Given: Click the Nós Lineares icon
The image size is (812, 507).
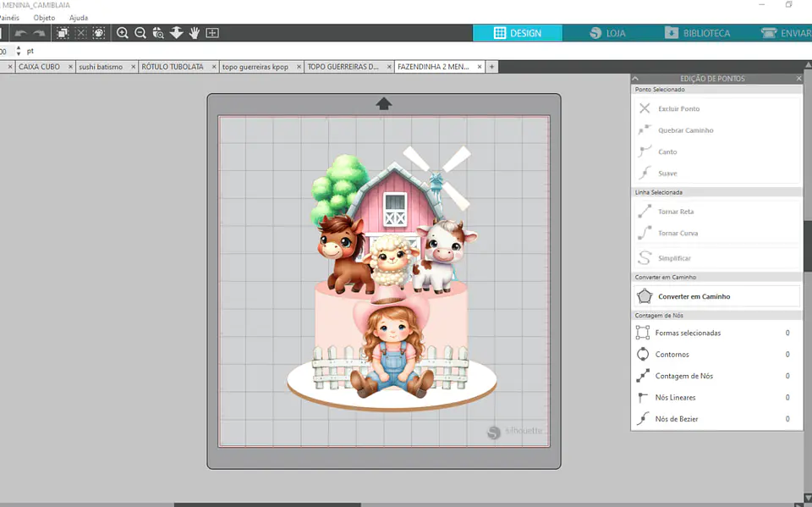Looking at the screenshot, I should coord(643,397).
